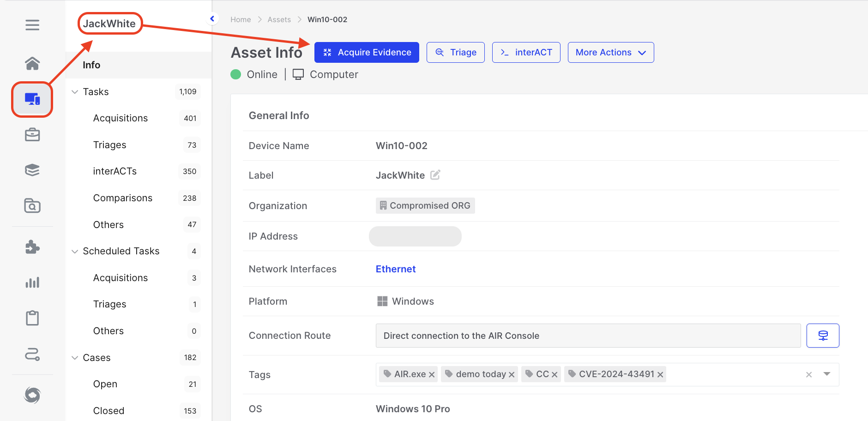This screenshot has height=421, width=868.
Task: Collapse the side panel with arrow
Action: [212, 19]
